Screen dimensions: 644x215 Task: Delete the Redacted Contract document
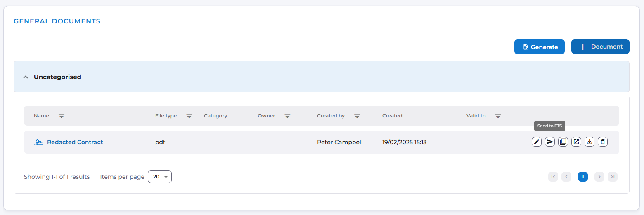click(603, 142)
